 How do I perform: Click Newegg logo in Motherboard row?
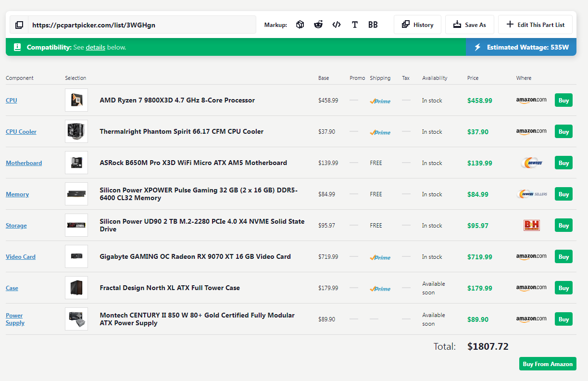[532, 163]
